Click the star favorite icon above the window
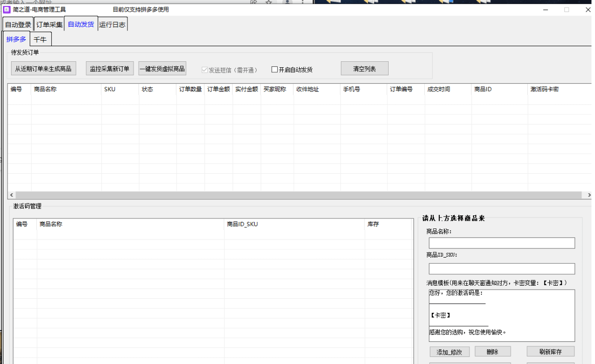 pyautogui.click(x=268, y=3)
